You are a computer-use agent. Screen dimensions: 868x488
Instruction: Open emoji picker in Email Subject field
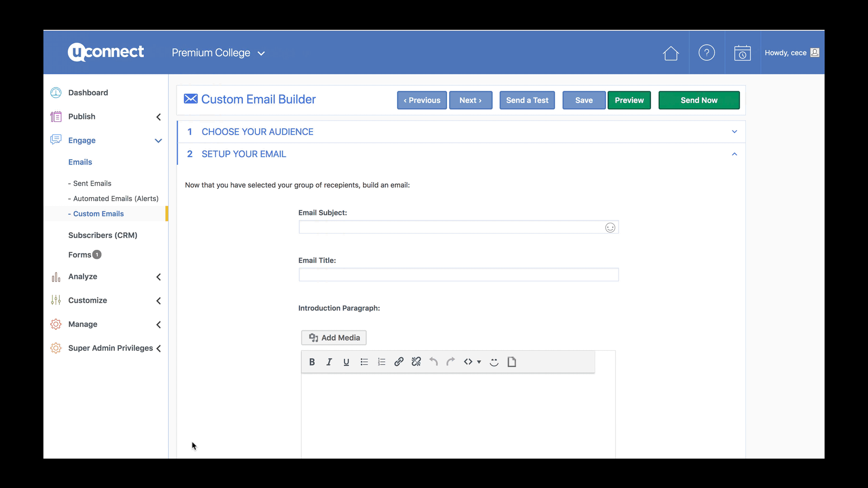pos(610,228)
